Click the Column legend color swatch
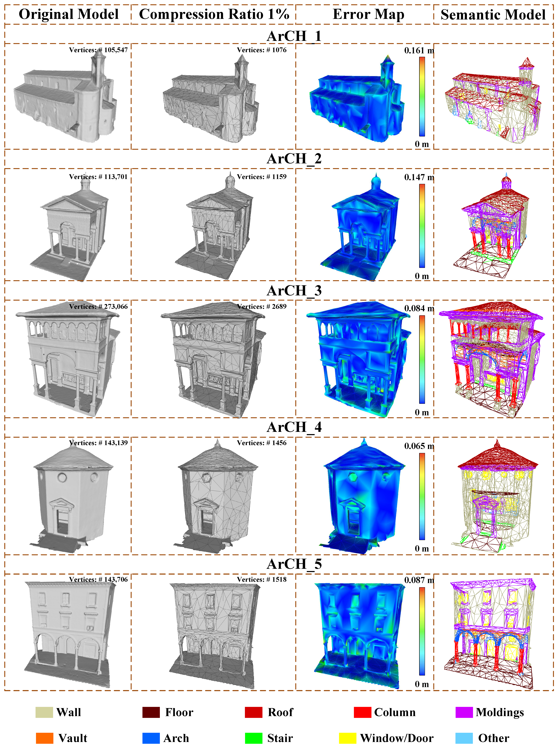 point(362,712)
